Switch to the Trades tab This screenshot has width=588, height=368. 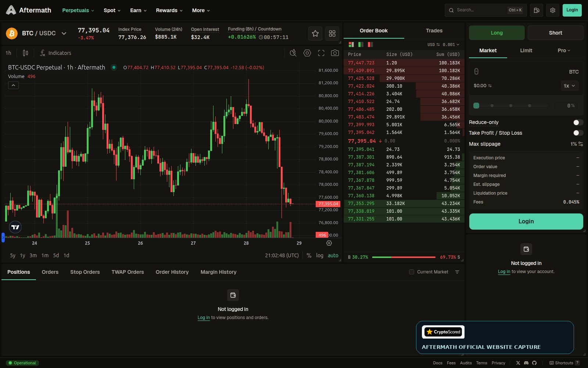(x=434, y=31)
